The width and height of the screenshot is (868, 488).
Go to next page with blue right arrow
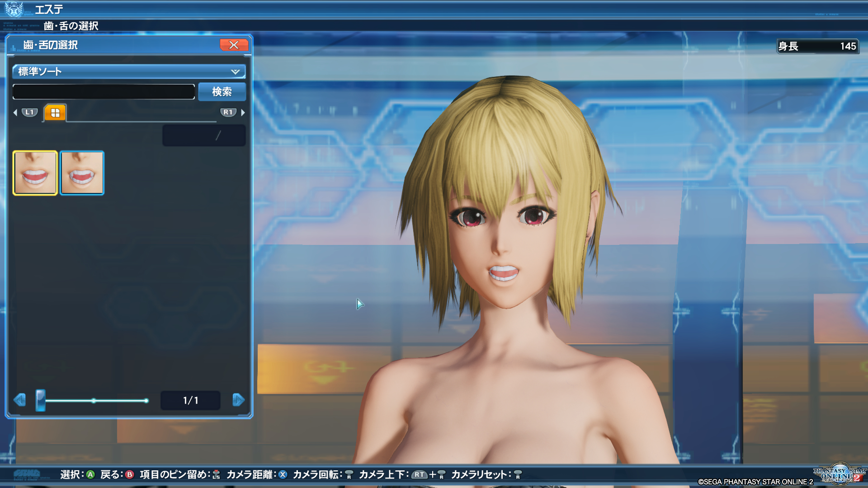point(238,400)
